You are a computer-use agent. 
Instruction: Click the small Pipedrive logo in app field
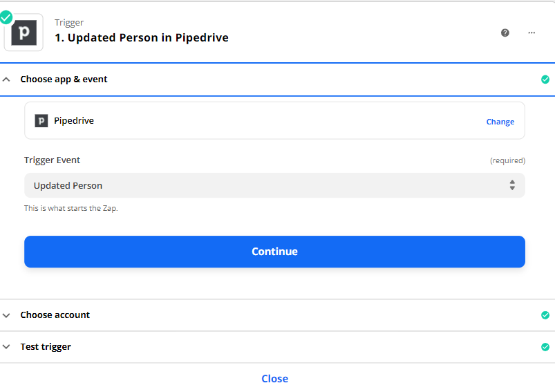click(41, 121)
